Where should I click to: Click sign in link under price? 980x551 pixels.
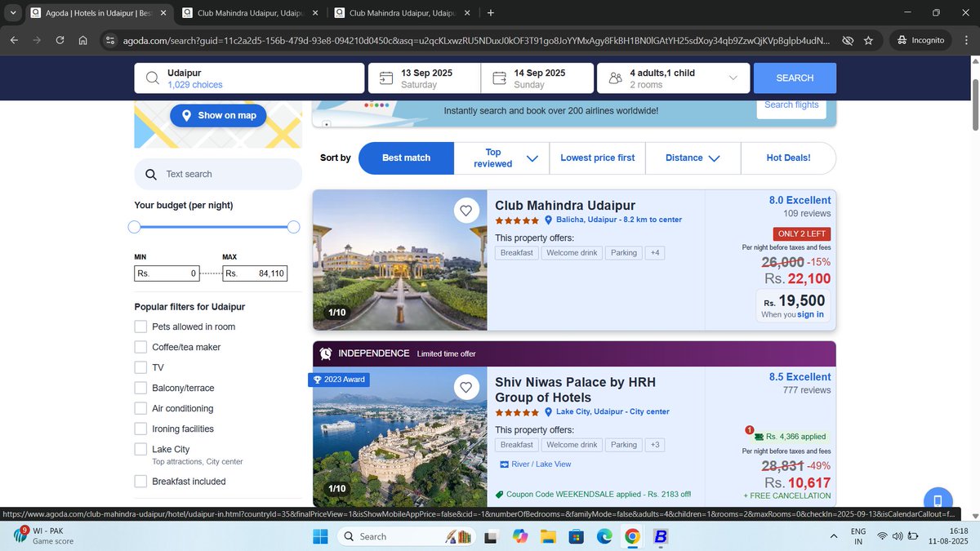point(810,314)
